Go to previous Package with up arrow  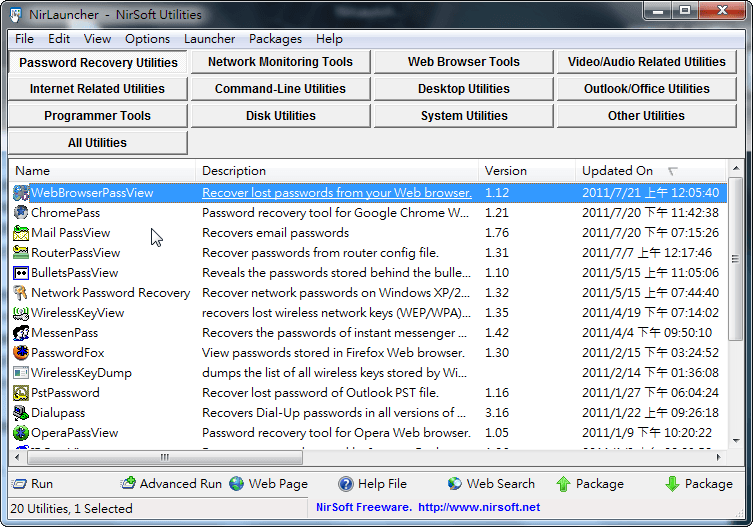[563, 484]
